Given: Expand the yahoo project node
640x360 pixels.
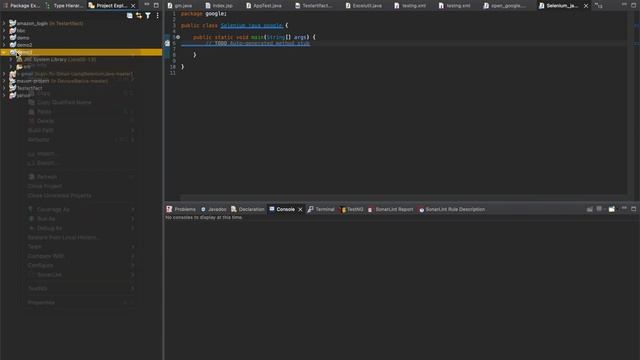Looking at the screenshot, I should click(x=4, y=95).
